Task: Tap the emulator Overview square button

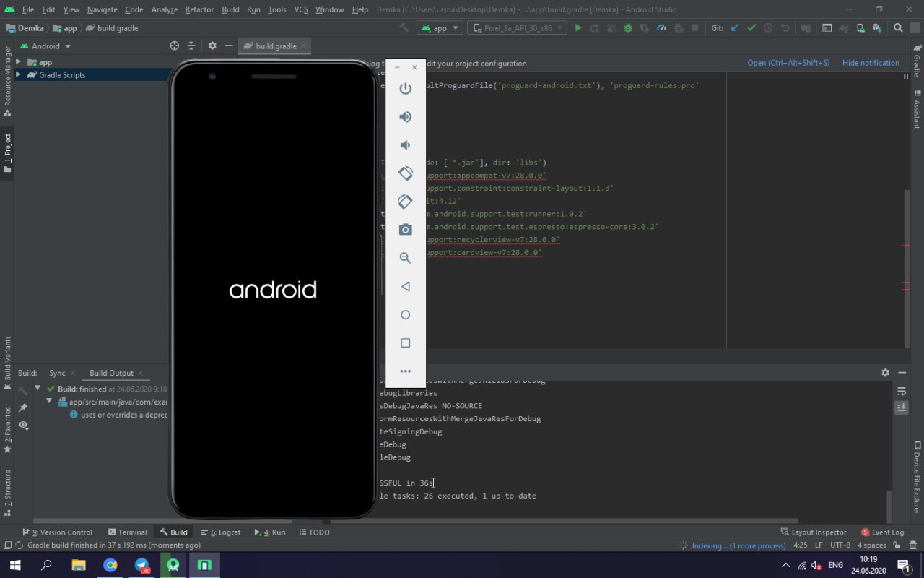Action: 406,343
